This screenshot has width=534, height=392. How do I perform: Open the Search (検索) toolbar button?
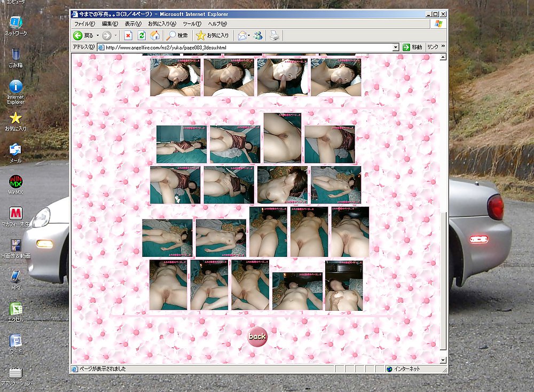[177, 36]
